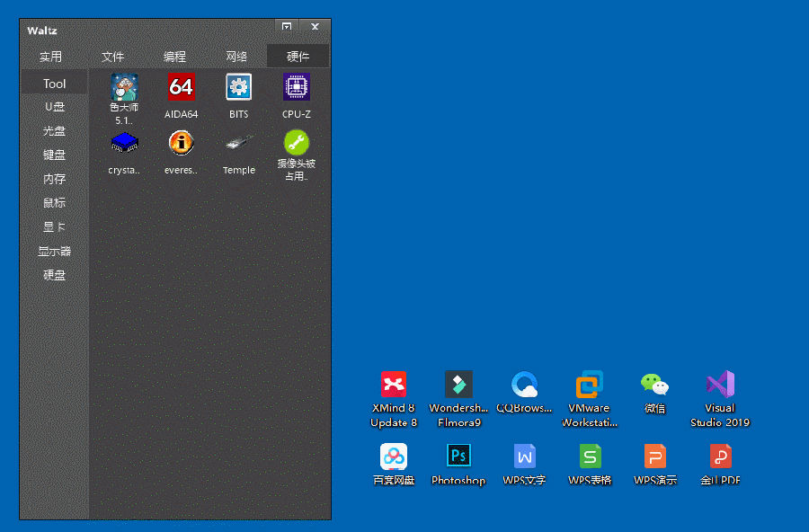Launch Photoshop from the desktop
809x532 pixels.
[458, 457]
